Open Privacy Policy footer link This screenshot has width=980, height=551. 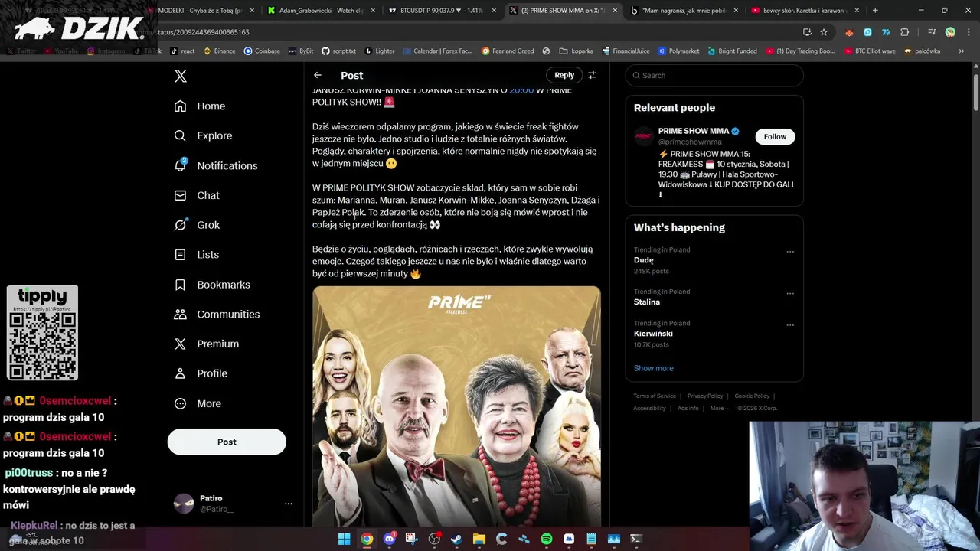pos(705,396)
